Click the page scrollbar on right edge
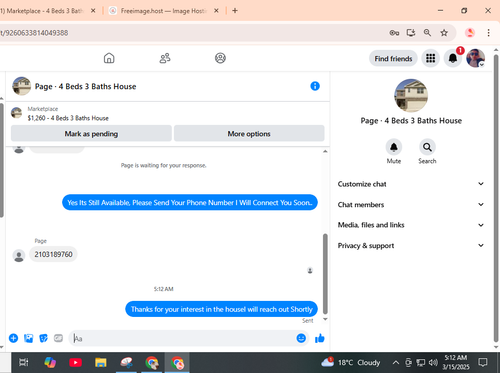 click(496, 199)
